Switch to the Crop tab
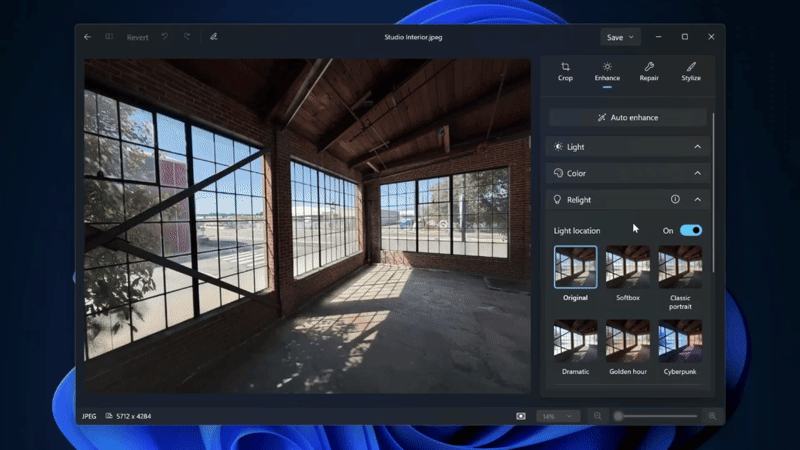 coord(565,71)
